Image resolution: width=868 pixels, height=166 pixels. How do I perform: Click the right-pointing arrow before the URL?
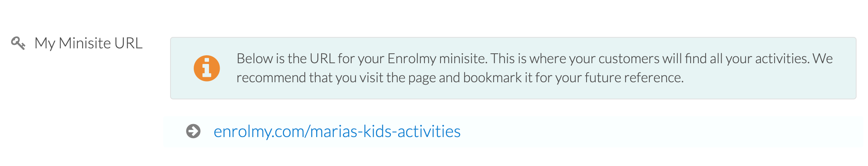193,131
